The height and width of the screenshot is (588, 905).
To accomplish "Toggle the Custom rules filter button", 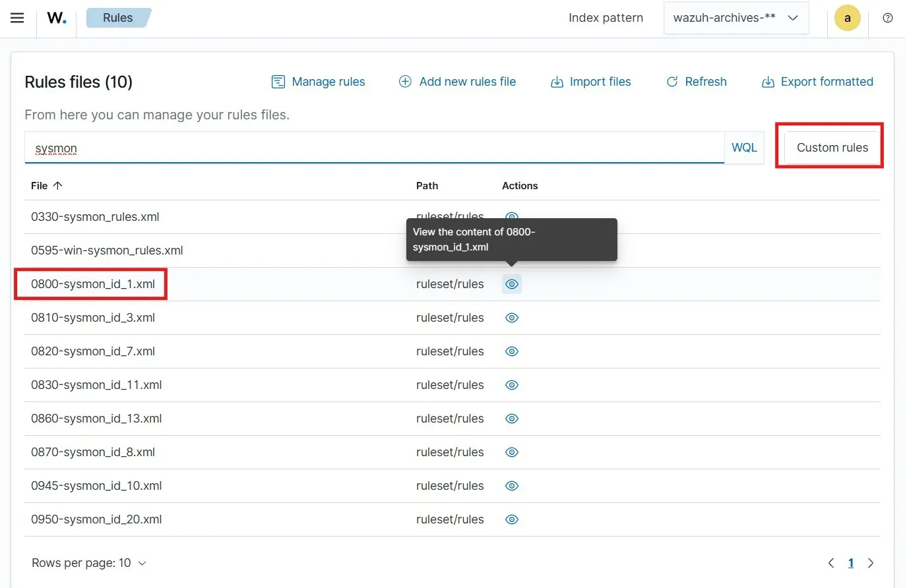I will 832,148.
